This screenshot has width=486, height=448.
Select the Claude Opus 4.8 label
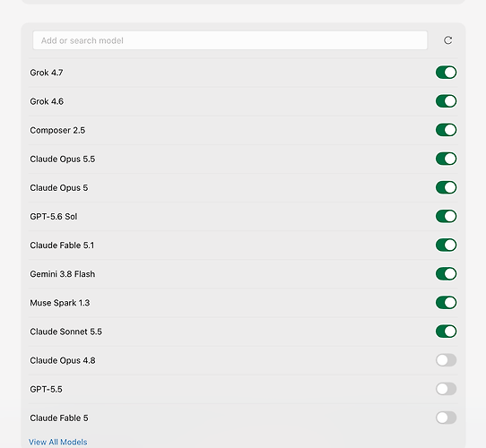click(x=63, y=360)
